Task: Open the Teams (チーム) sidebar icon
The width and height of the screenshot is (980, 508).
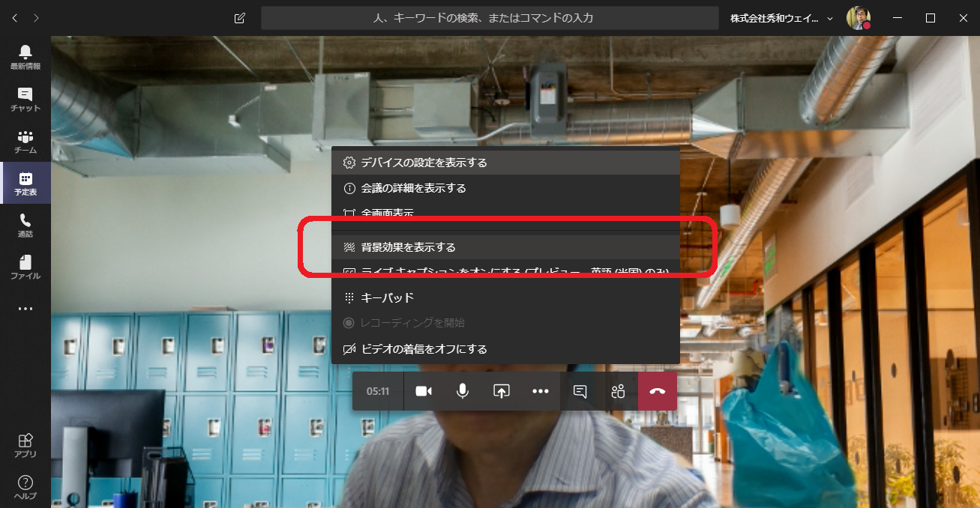Action: 25,141
